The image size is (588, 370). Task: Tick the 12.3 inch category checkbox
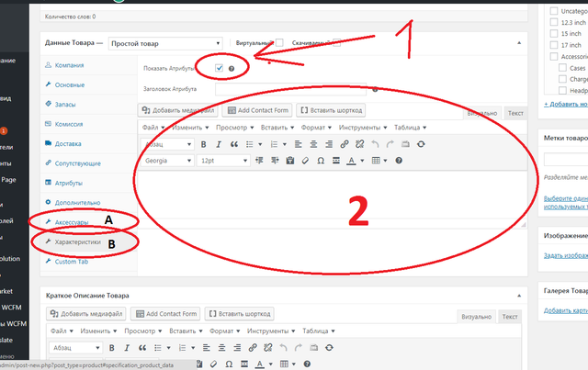(554, 22)
